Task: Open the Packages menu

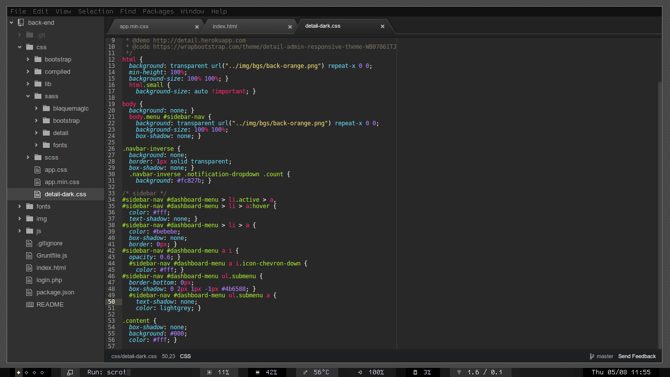Action: [x=158, y=12]
